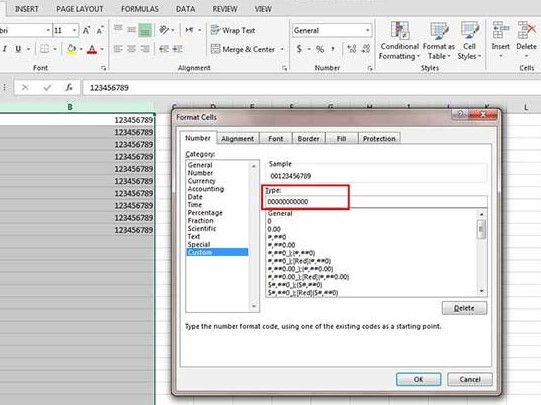
Task: Open the PAGE LAYOUT ribbon tab
Action: coord(80,9)
